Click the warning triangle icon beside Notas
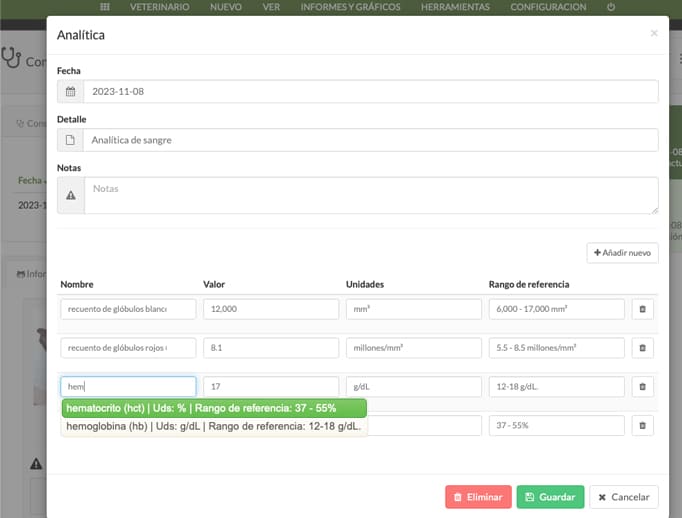Image resolution: width=682 pixels, height=518 pixels. (x=71, y=195)
